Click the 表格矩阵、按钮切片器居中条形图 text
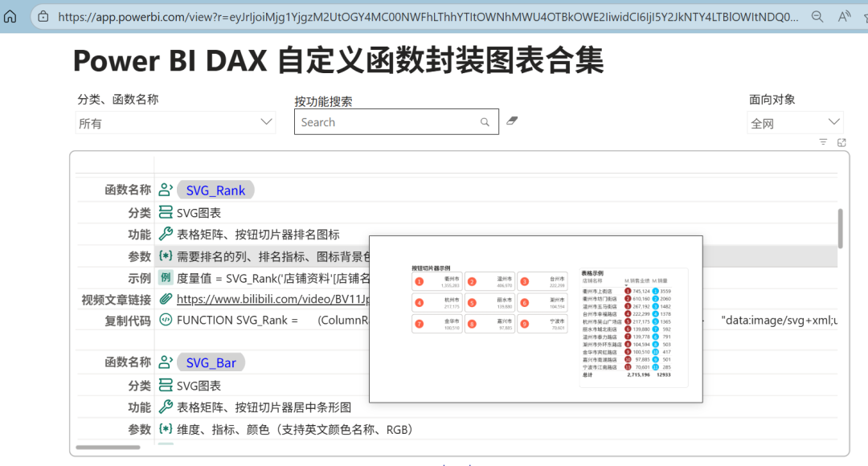This screenshot has width=868, height=466. 264,408
